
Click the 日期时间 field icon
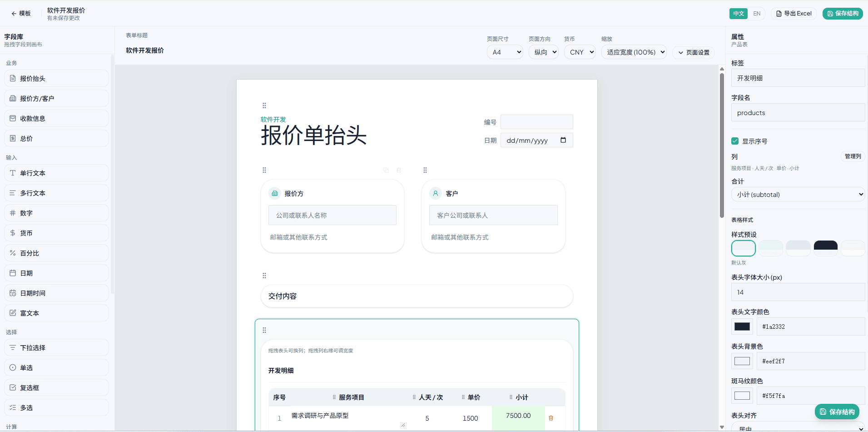13,293
